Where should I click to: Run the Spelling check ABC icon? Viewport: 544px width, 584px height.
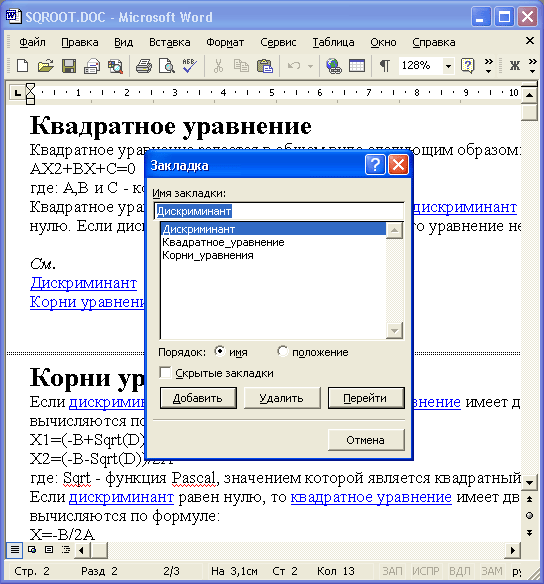click(x=190, y=66)
